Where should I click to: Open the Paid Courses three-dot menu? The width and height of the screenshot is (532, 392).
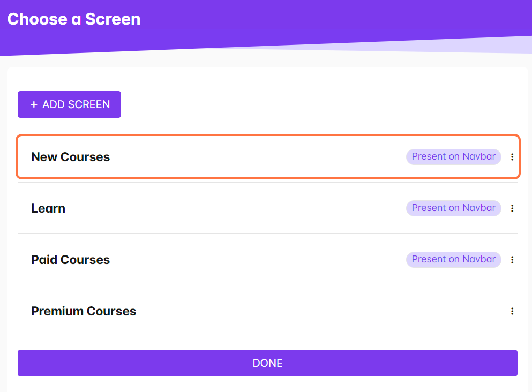[512, 260]
